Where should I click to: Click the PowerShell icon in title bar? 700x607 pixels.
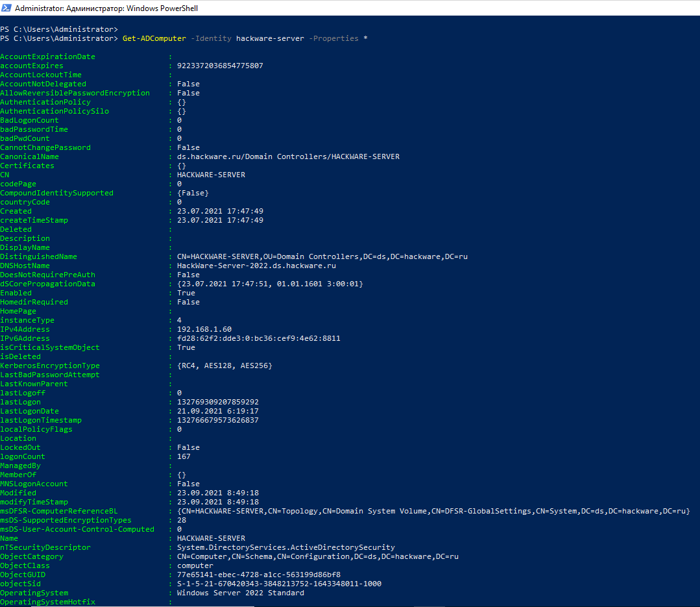point(6,8)
